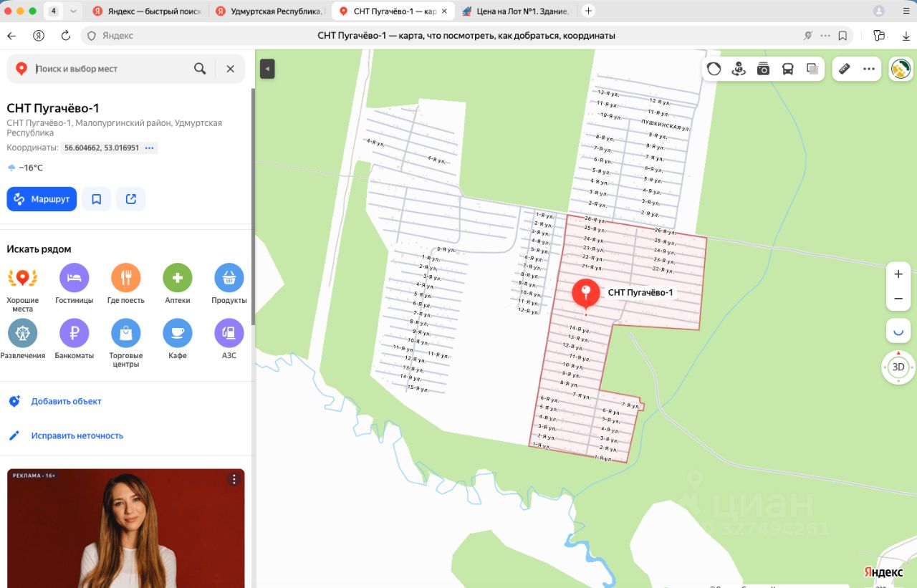Go back to the previous page
The height and width of the screenshot is (588, 917).
tap(11, 36)
